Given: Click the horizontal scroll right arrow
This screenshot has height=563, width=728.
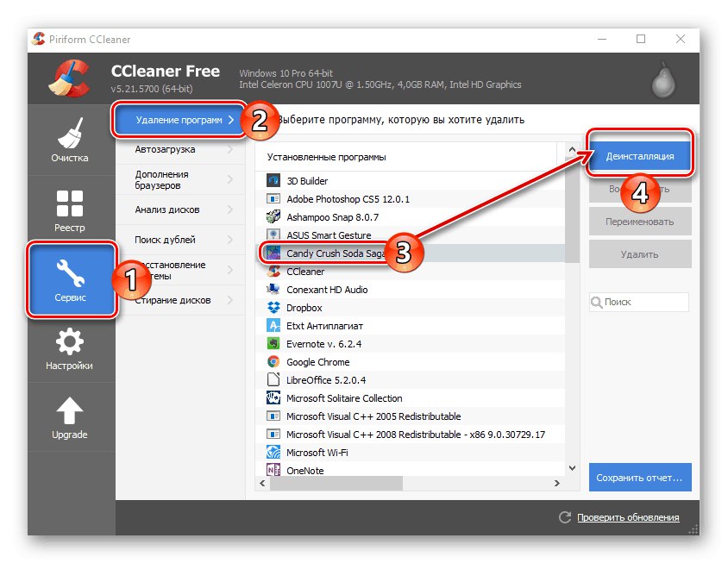Looking at the screenshot, I should click(x=556, y=483).
